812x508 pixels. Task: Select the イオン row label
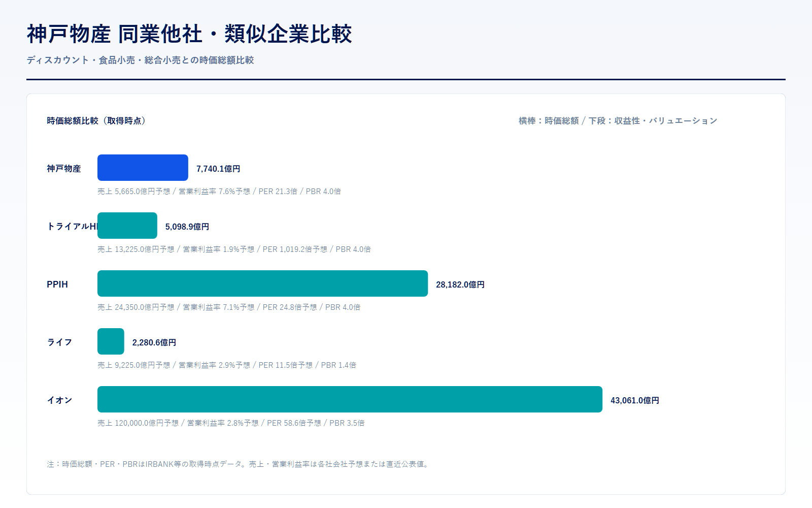click(59, 400)
